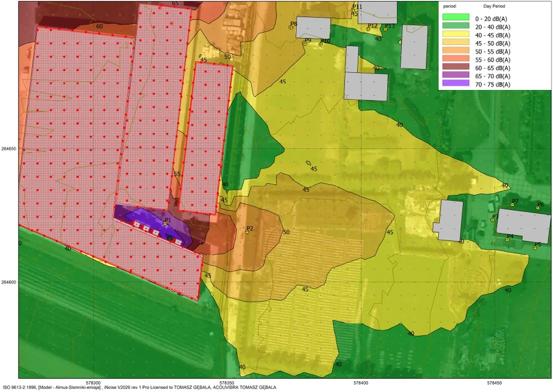The image size is (553, 392).
Task: Pick receiver point P3 on the map
Action: coord(493,220)
